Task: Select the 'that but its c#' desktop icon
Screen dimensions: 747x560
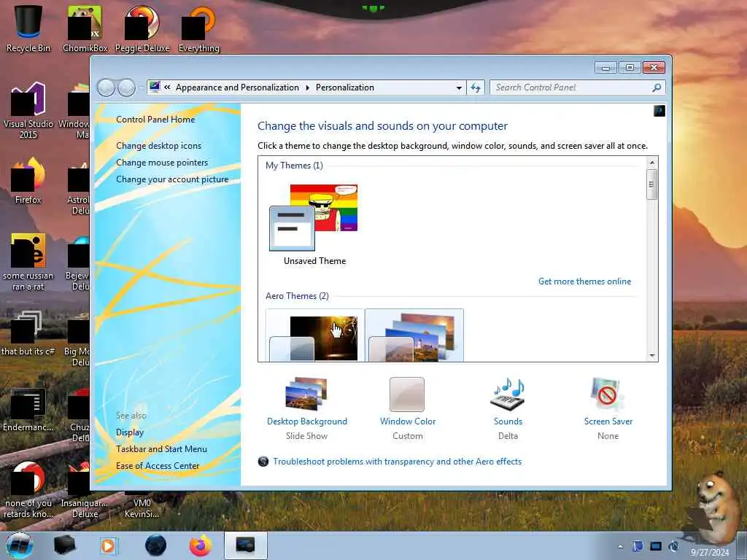Action: tap(28, 332)
